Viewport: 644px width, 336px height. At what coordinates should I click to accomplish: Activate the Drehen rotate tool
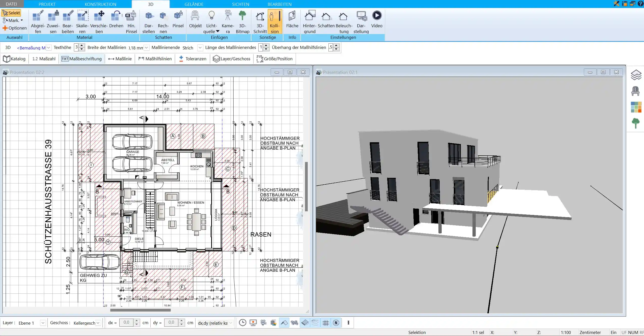pyautogui.click(x=116, y=19)
